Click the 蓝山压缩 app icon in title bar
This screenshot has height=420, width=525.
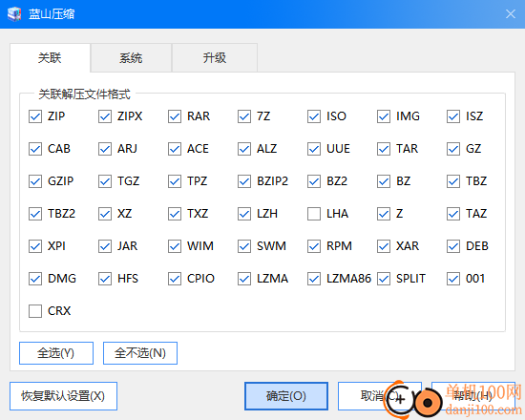(14, 14)
